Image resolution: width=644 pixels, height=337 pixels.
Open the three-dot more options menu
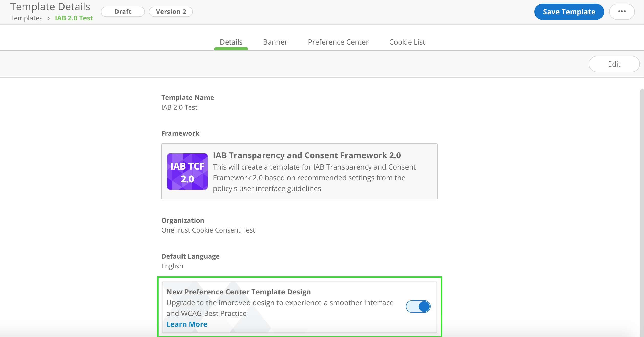622,12
